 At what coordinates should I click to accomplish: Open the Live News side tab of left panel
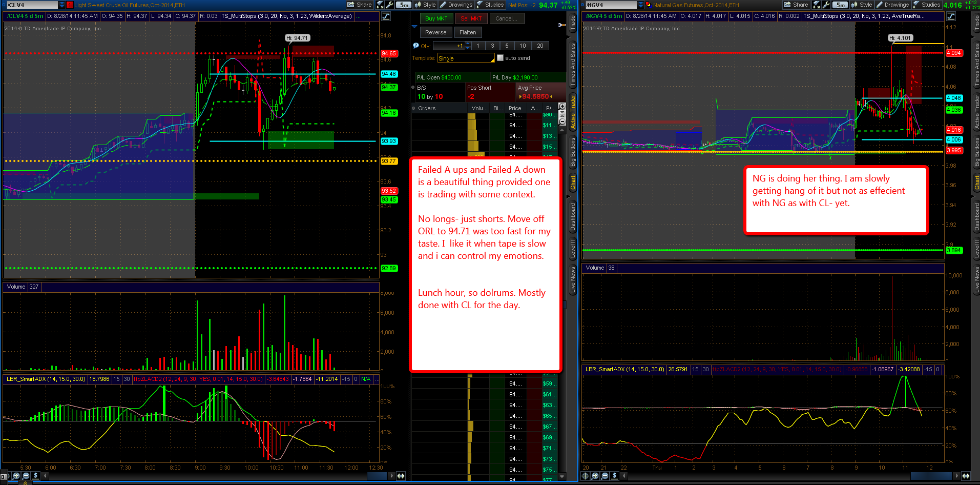click(x=573, y=280)
